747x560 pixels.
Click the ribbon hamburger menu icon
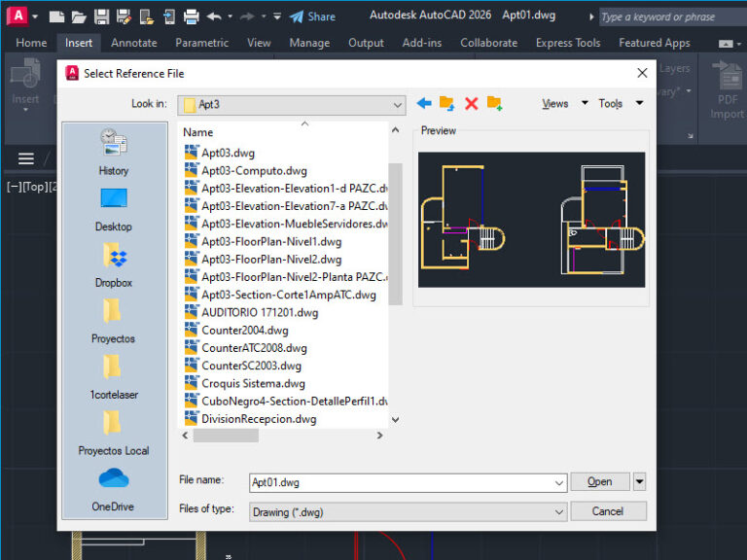pos(25,158)
